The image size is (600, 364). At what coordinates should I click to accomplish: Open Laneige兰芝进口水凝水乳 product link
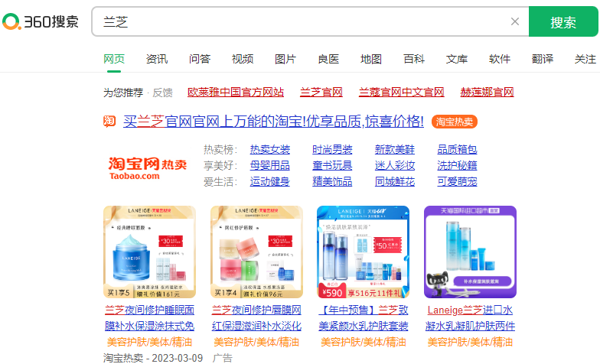point(470,318)
